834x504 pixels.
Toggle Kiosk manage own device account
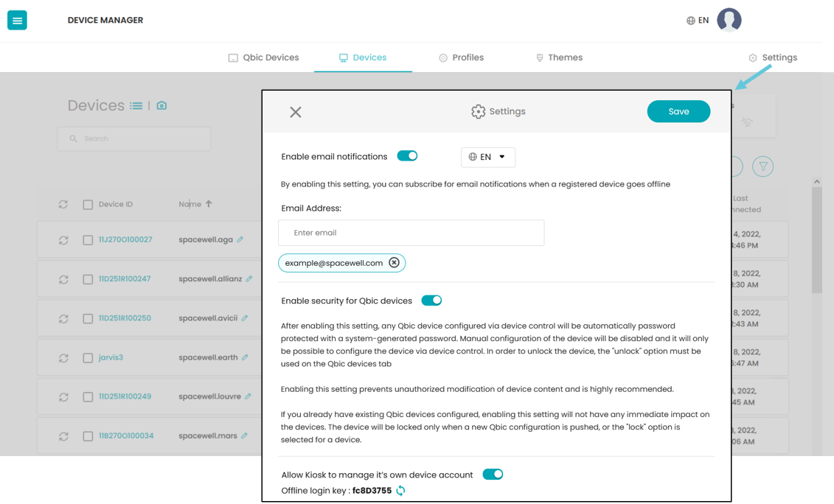[493, 475]
